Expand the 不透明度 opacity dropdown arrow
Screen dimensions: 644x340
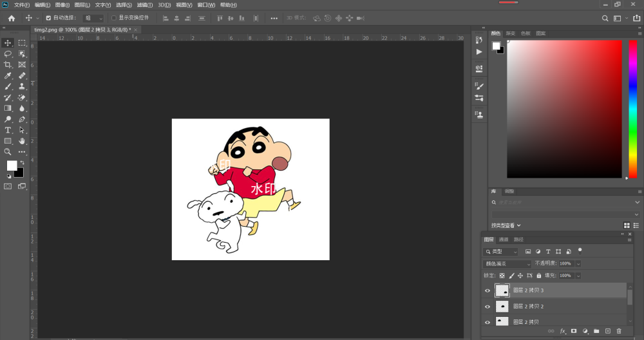[578, 263]
